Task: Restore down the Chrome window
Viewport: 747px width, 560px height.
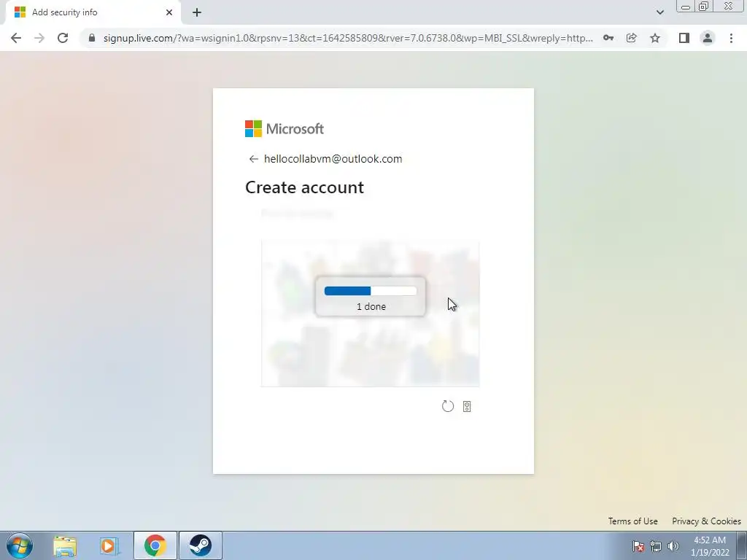Action: click(704, 7)
